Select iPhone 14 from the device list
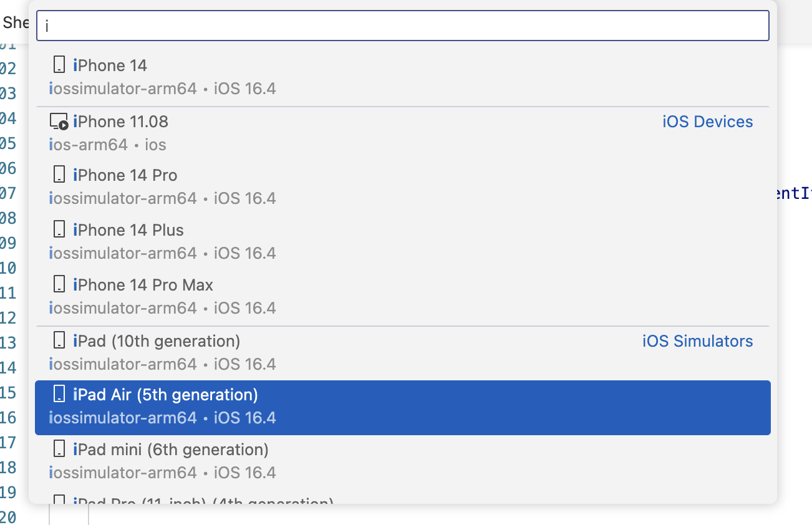 pyautogui.click(x=249, y=75)
